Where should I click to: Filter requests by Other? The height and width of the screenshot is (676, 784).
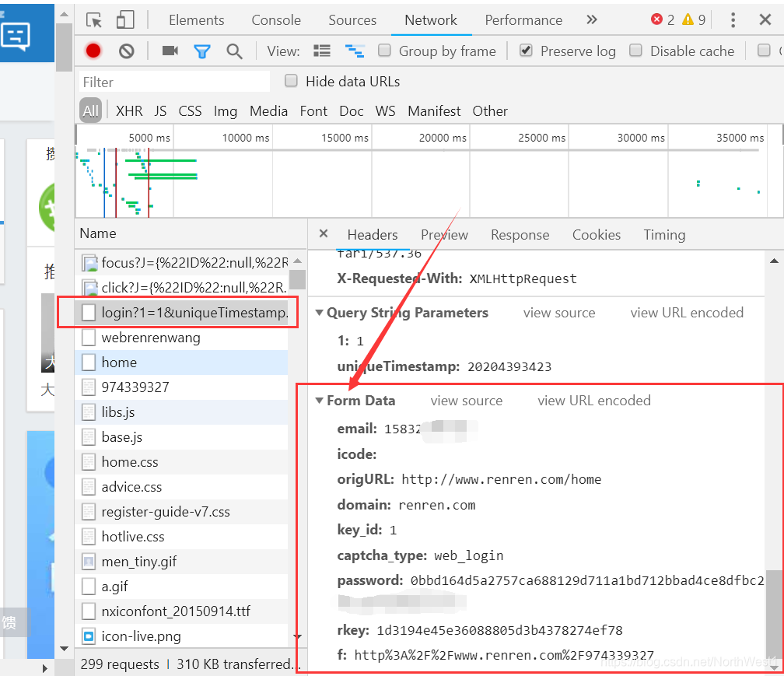pyautogui.click(x=490, y=110)
